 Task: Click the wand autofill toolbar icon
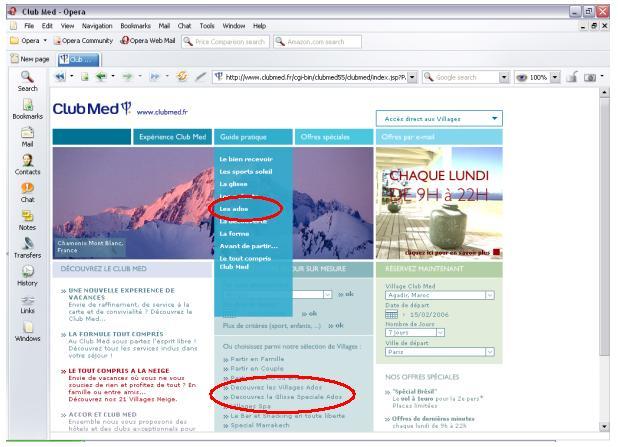[201, 76]
